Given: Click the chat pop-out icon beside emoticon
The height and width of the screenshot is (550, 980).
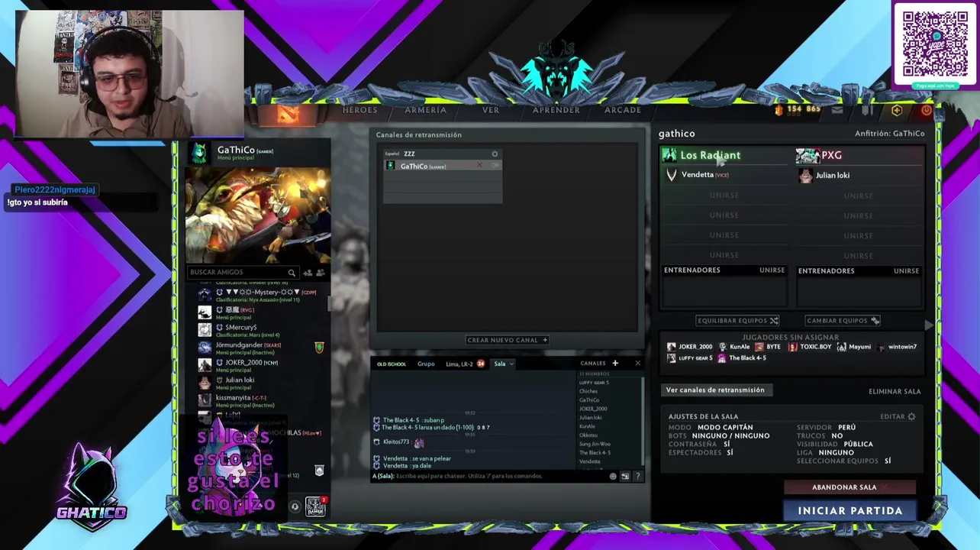Looking at the screenshot, I should pos(625,476).
